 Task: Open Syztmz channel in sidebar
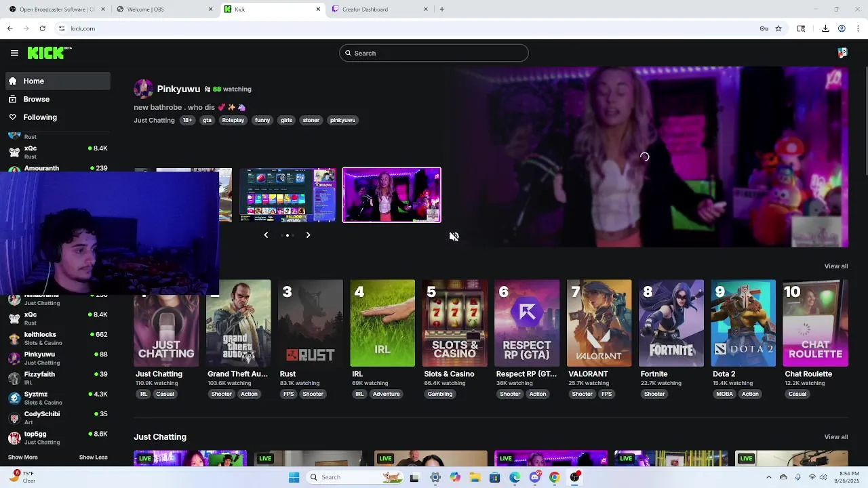point(58,398)
